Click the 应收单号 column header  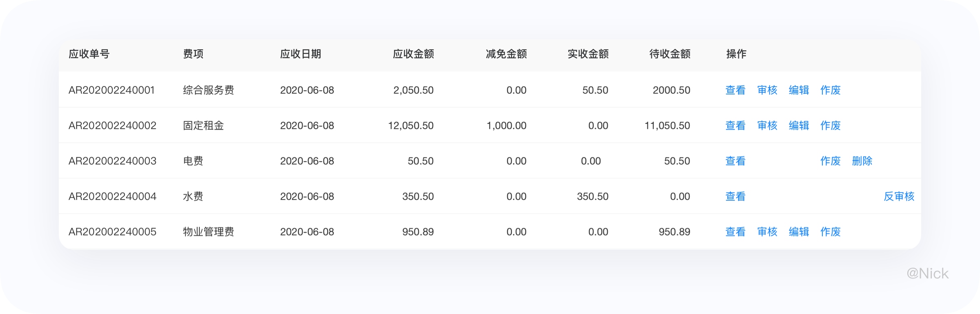(89, 54)
